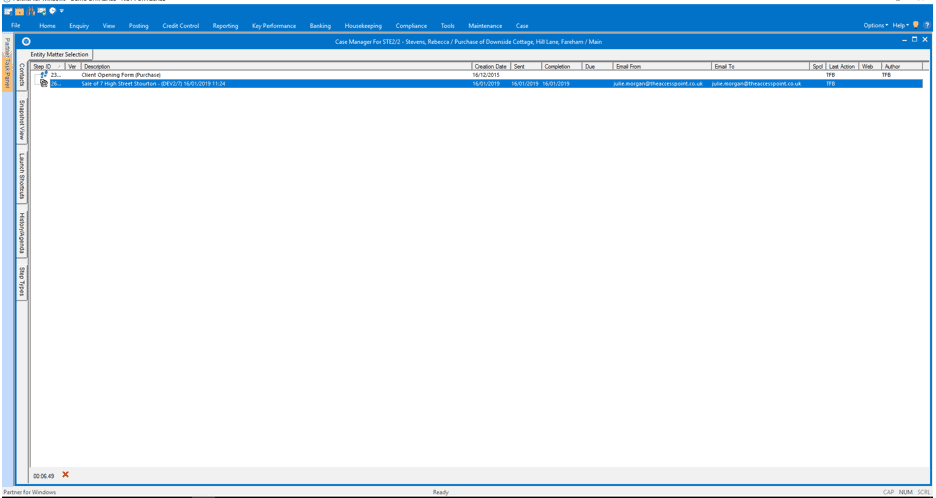Sort by the Creation Date column header
This screenshot has height=498, width=936.
(x=490, y=66)
